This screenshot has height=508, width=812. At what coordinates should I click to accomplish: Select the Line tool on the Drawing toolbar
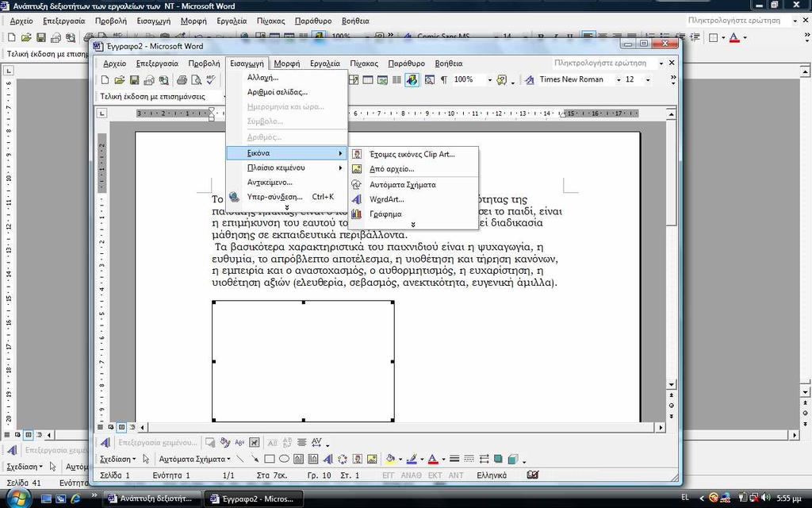(x=240, y=459)
